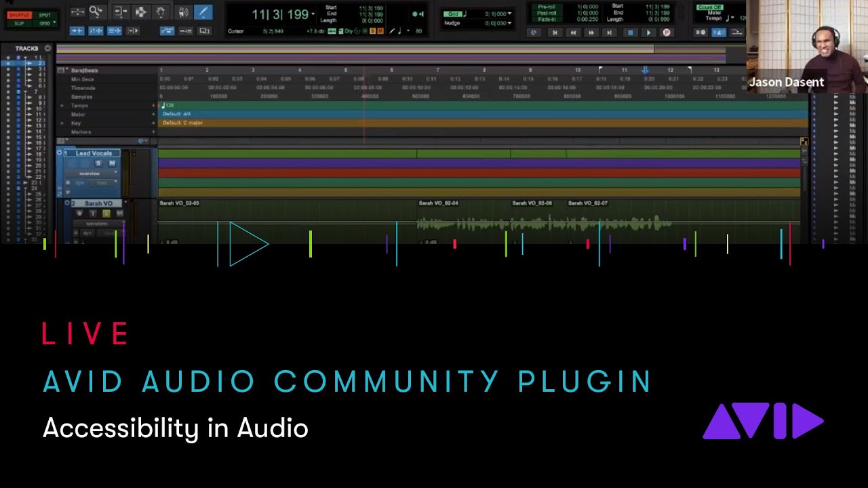
Task: Click the go to end transport button
Action: pos(609,33)
